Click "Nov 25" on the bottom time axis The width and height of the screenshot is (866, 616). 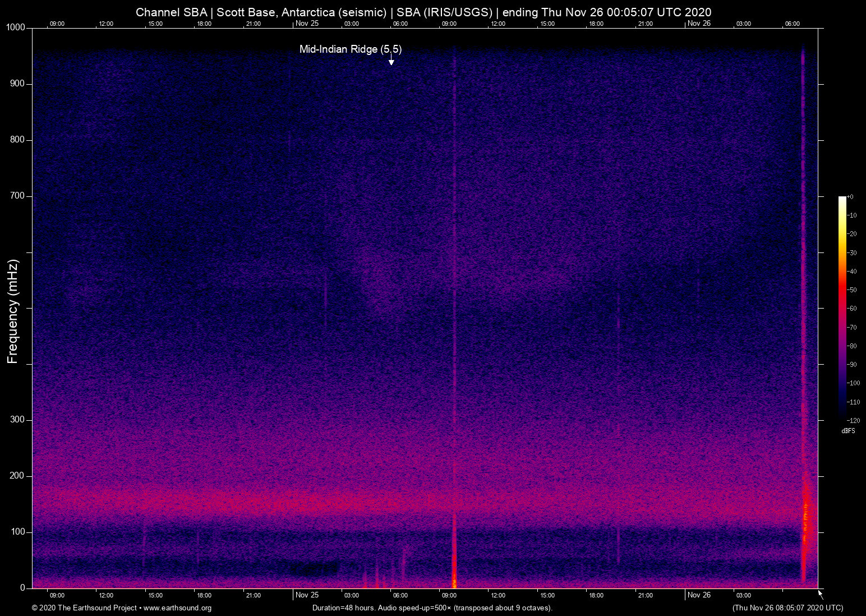point(307,595)
